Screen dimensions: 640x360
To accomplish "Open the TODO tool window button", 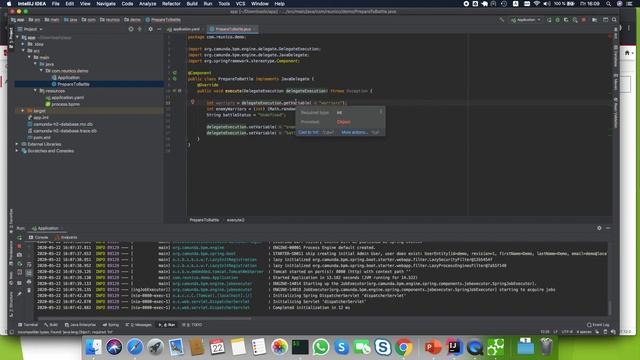I will click(192, 325).
